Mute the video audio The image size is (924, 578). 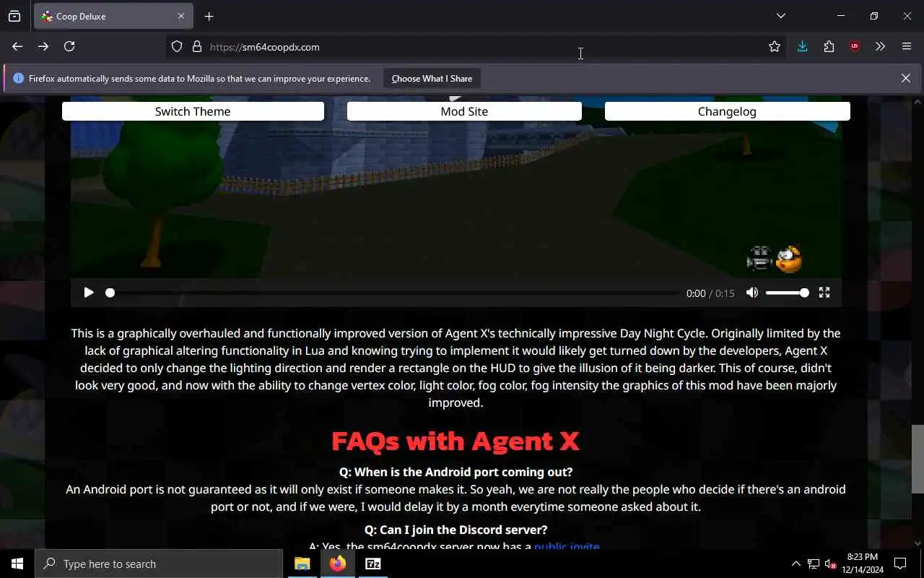(752, 293)
